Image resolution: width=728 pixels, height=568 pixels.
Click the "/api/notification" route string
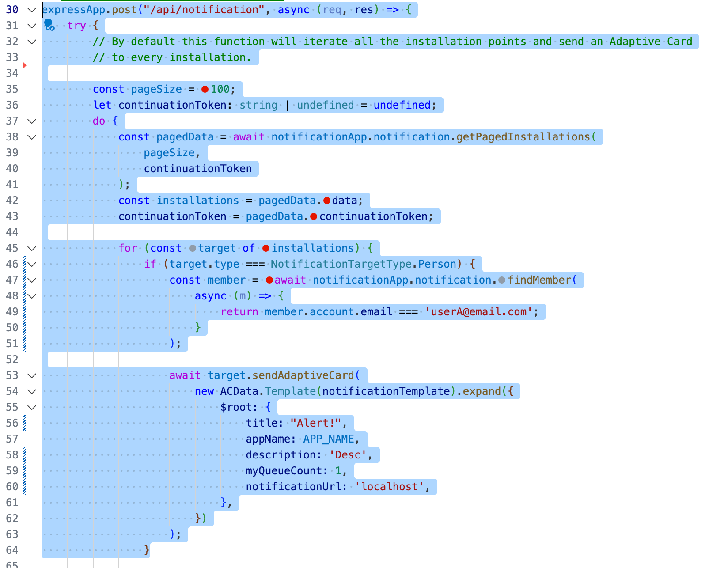204,10
